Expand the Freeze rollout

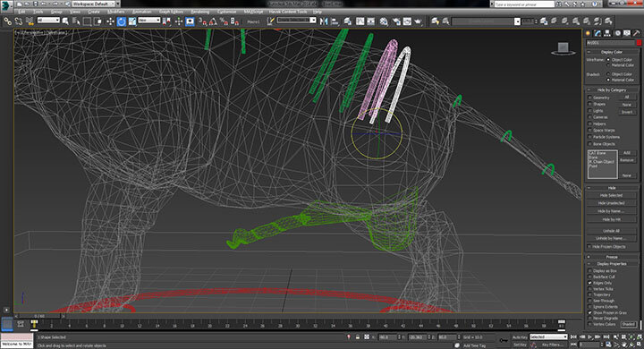coord(612,257)
